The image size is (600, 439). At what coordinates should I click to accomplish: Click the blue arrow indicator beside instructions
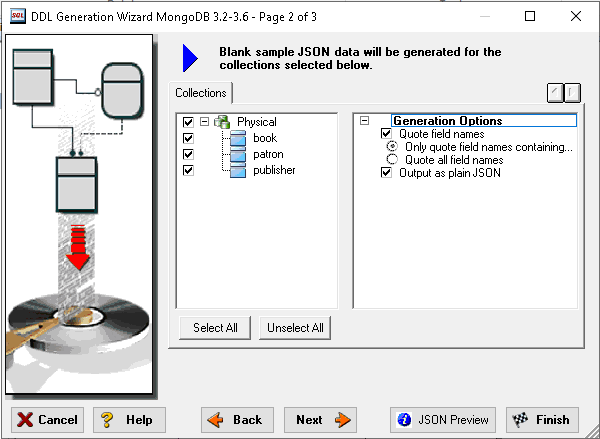tap(190, 58)
